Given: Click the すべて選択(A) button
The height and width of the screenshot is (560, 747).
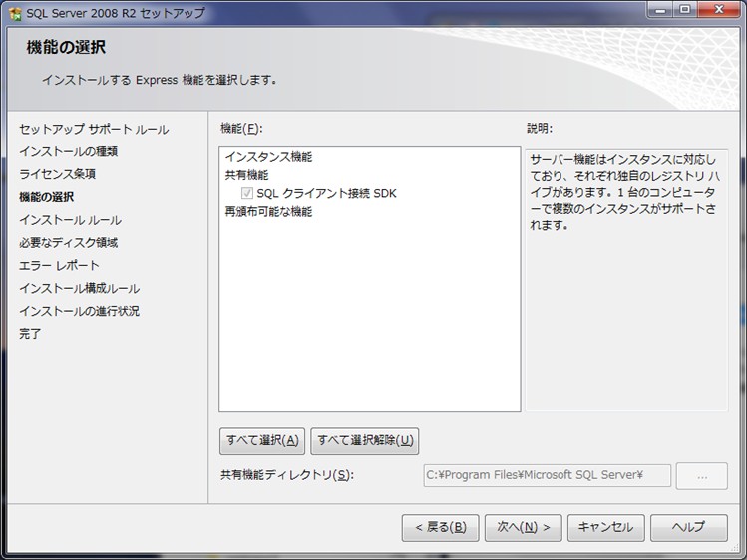Looking at the screenshot, I should tap(262, 441).
